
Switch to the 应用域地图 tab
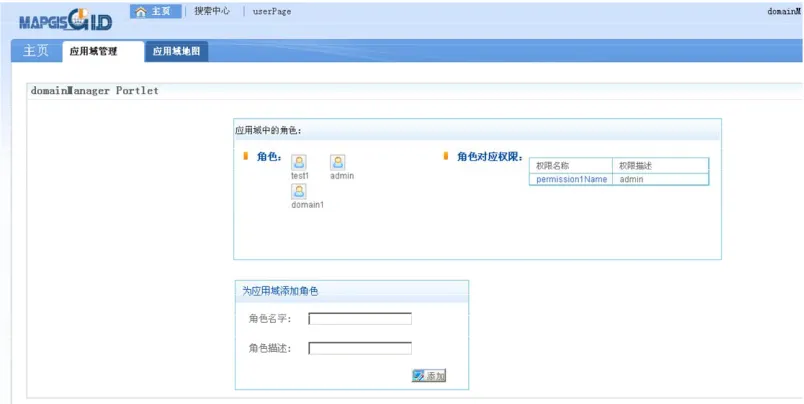click(x=176, y=51)
